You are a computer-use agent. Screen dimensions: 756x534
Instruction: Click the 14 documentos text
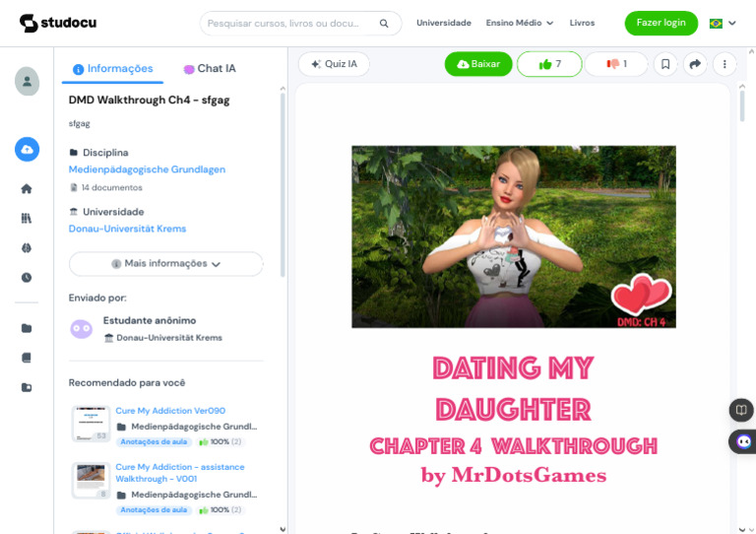(112, 187)
